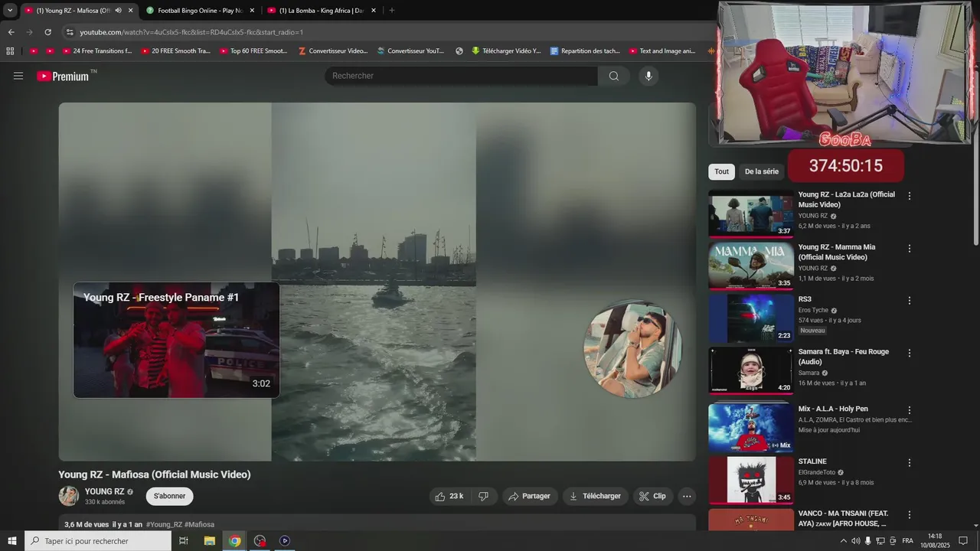980x551 pixels.
Task: Open options menu for STALINE video
Action: pos(910,463)
